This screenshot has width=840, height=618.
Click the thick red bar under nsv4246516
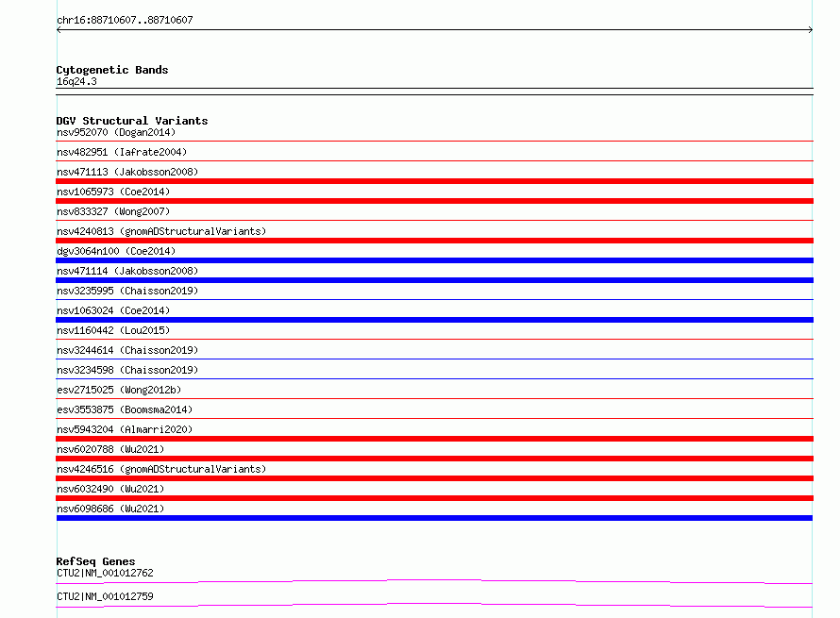pos(434,478)
